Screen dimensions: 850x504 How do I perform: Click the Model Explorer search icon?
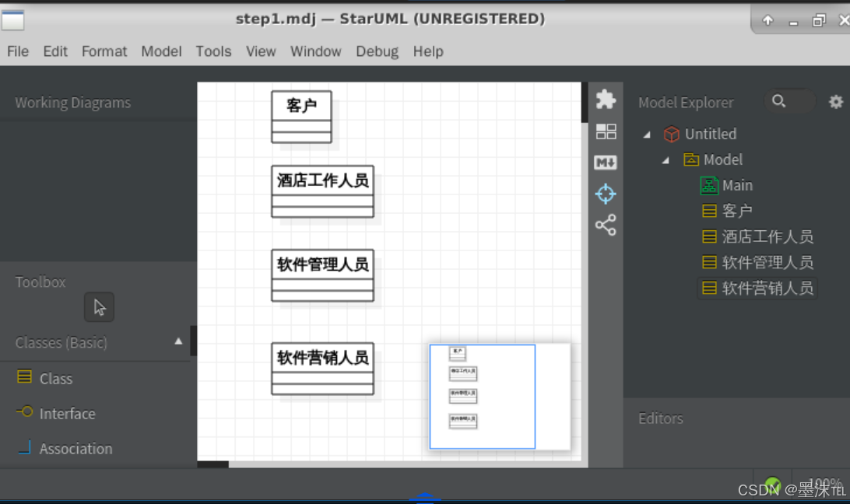point(778,101)
